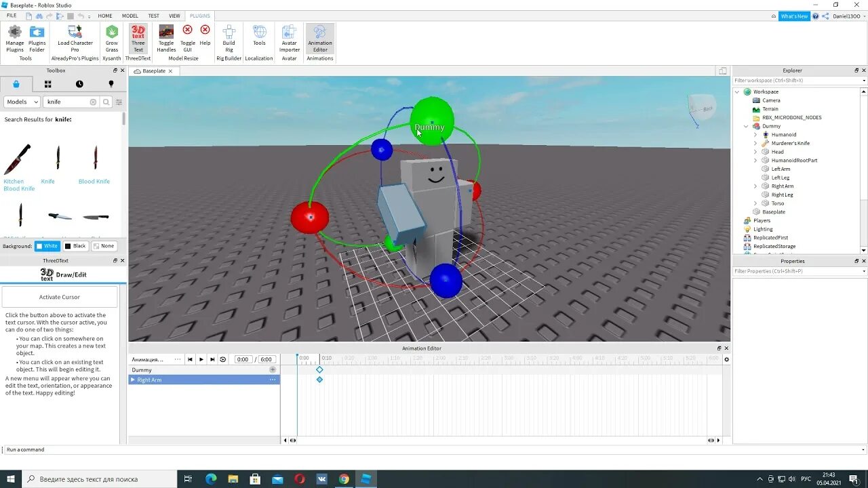Viewport: 868px width, 488px height.
Task: Expand the Right Arm track
Action: (133, 380)
